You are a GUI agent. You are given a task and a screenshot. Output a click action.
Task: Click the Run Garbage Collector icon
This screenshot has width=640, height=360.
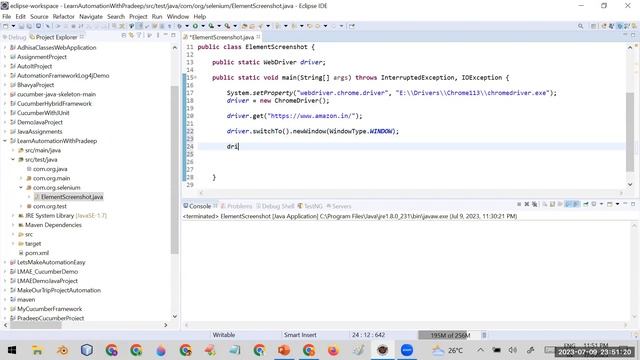point(484,335)
